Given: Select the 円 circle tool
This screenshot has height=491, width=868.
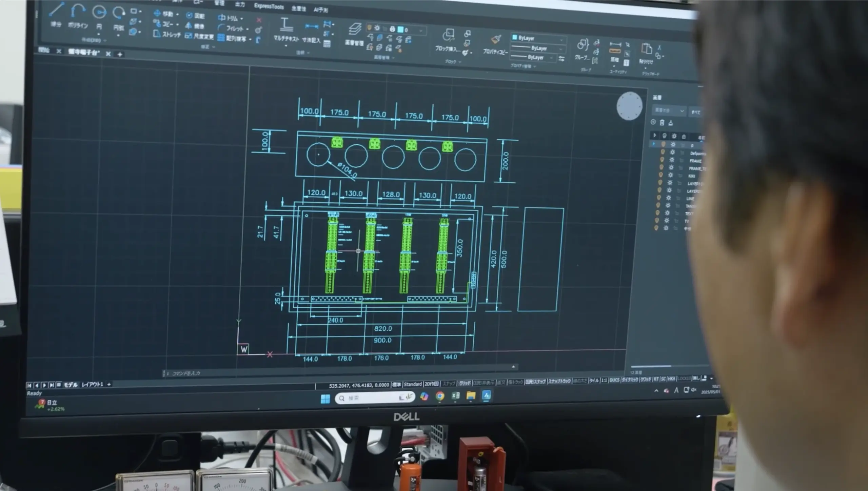Looking at the screenshot, I should [x=99, y=17].
